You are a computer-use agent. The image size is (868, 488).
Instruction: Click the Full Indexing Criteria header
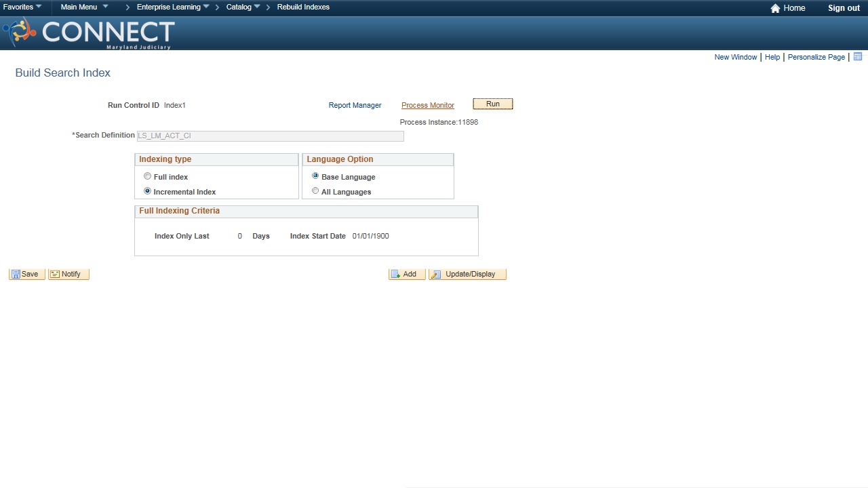pos(307,211)
